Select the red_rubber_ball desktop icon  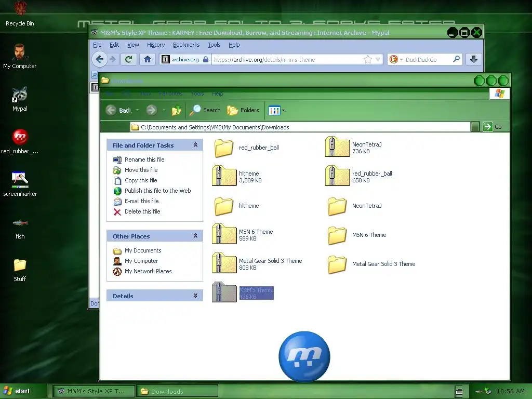[x=20, y=142]
